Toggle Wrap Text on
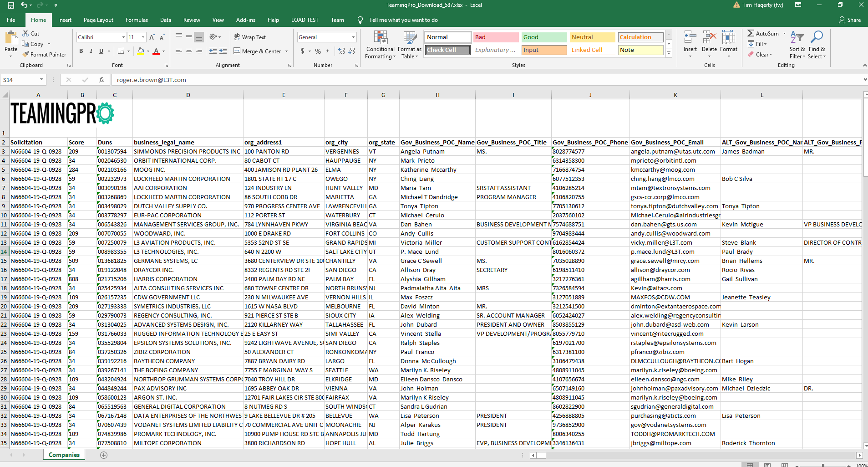 pos(250,37)
